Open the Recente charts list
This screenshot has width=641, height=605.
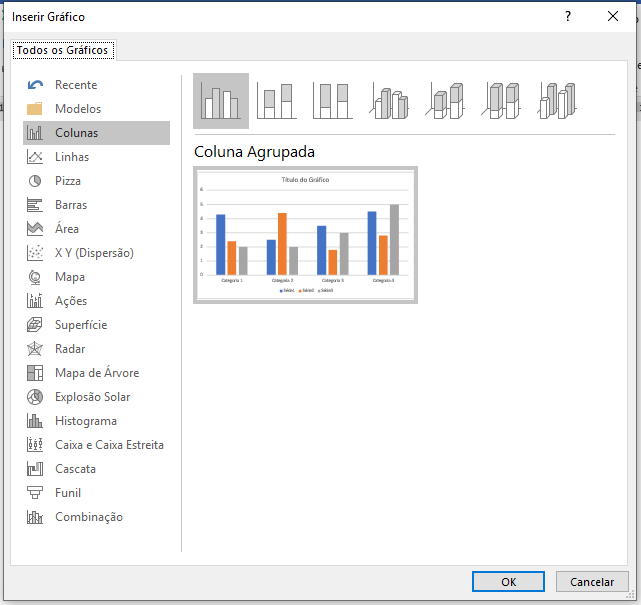[x=76, y=85]
